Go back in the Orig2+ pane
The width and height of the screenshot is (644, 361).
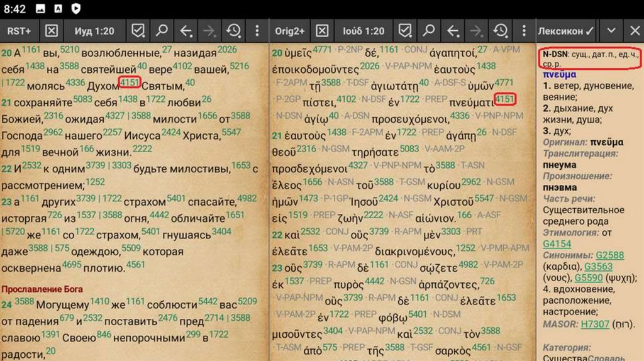coord(452,31)
